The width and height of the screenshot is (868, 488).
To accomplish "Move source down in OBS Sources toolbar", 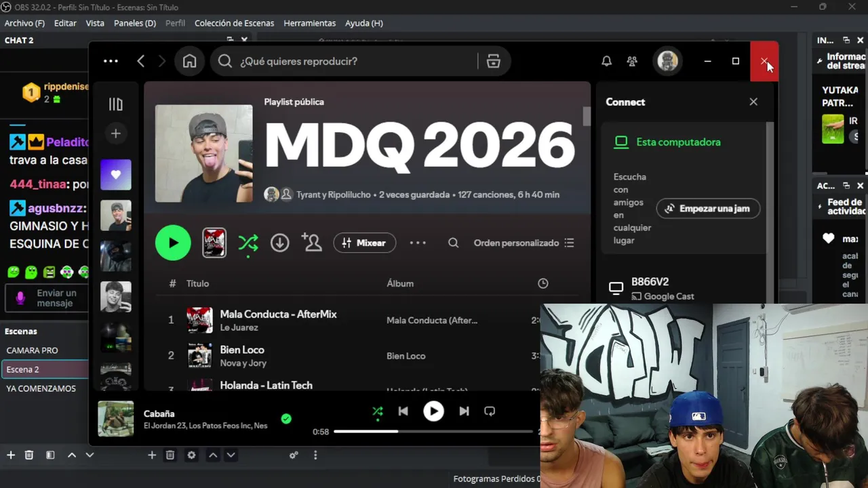I will 231,455.
